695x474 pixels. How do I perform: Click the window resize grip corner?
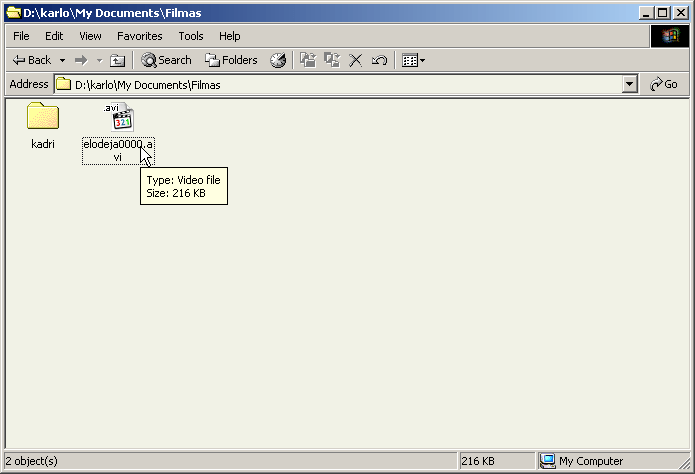[684, 463]
